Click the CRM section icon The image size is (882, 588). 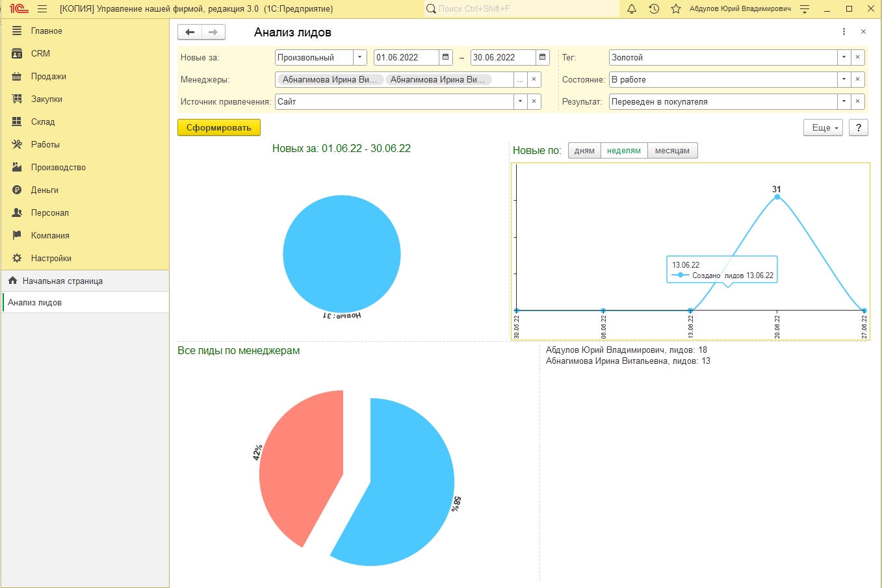(17, 53)
